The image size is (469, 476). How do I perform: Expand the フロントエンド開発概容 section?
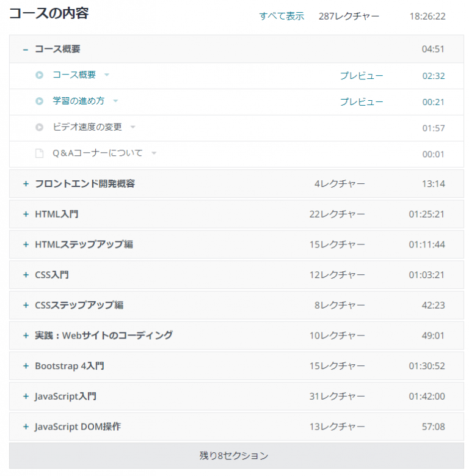click(26, 184)
